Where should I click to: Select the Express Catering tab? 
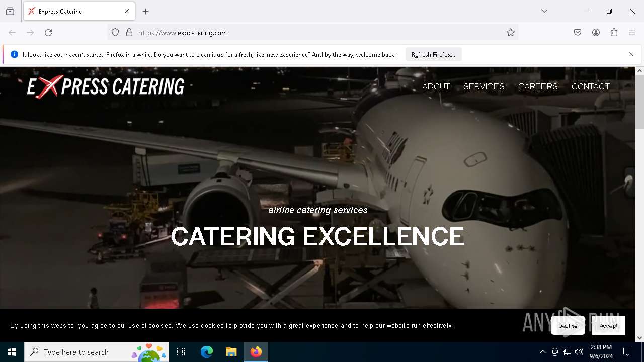79,11
